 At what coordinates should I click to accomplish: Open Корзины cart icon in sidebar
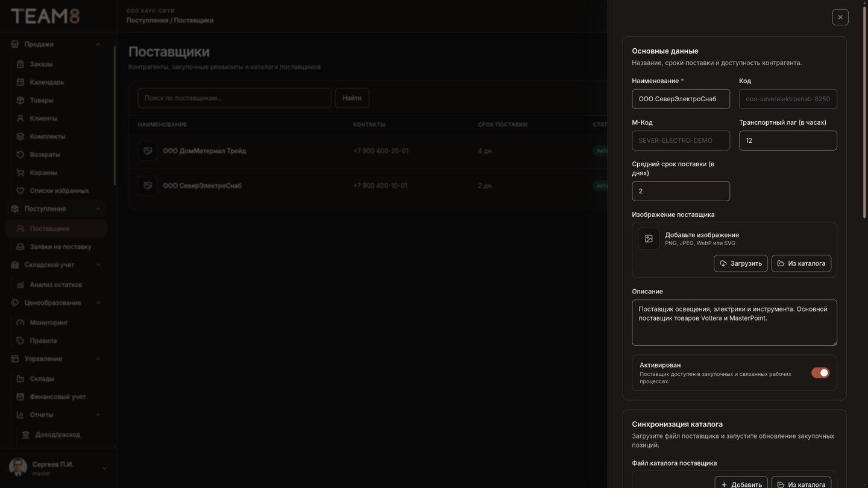point(20,172)
